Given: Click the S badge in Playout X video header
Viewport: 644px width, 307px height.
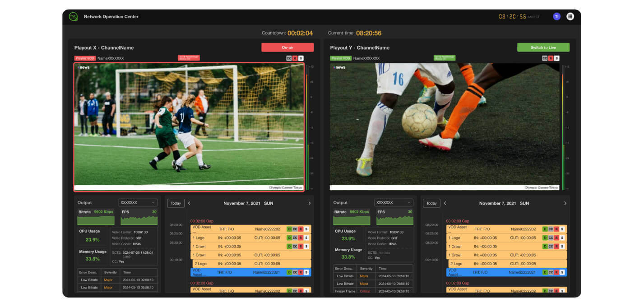Looking at the screenshot, I should pos(301,59).
